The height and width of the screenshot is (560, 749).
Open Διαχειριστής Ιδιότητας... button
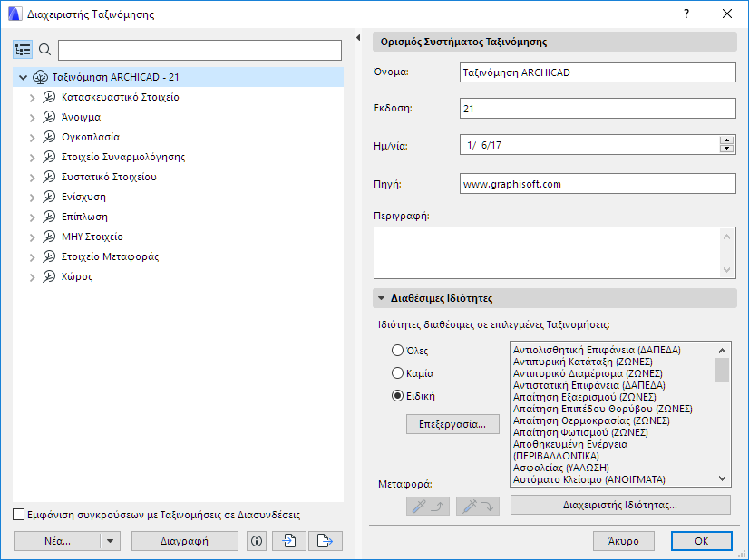coord(620,505)
